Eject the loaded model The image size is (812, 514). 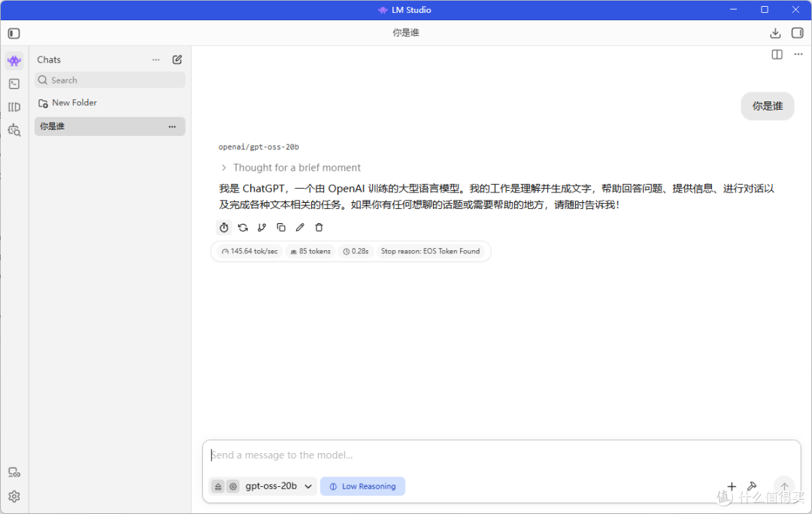(x=218, y=486)
